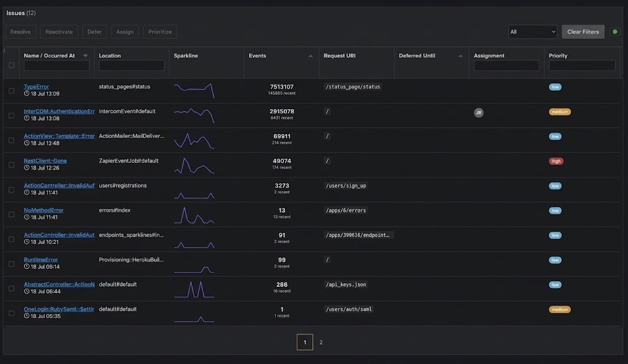Select the AbstractController::ActionN row checkbox

(x=11, y=289)
